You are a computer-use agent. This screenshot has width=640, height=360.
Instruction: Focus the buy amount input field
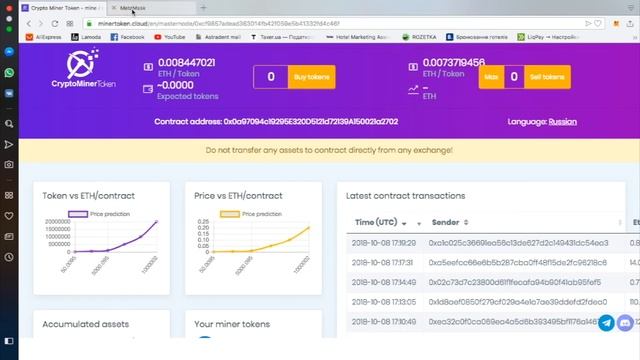coord(271,77)
